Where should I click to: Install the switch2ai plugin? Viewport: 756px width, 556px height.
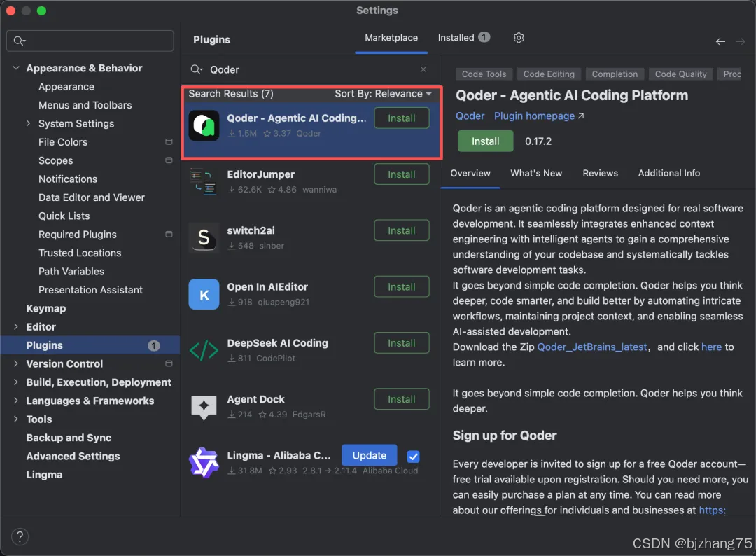click(401, 230)
